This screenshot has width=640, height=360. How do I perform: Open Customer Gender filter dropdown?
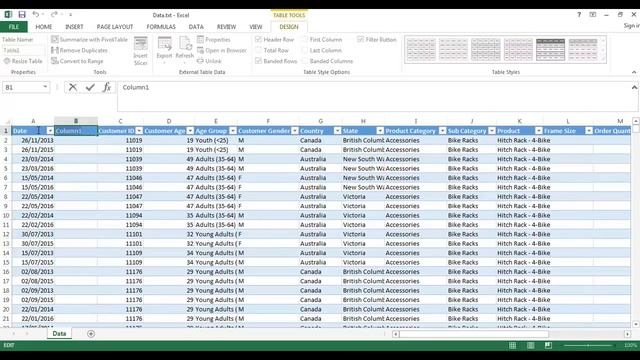(x=295, y=131)
